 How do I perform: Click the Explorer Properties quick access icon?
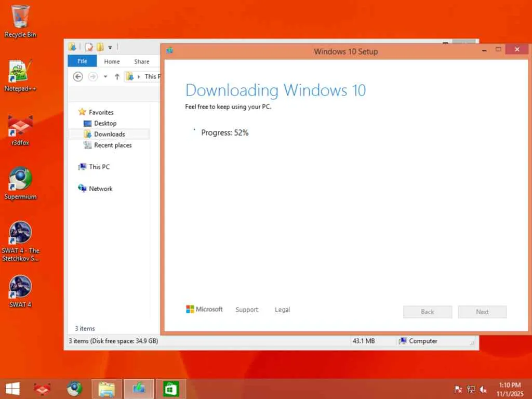click(x=89, y=47)
